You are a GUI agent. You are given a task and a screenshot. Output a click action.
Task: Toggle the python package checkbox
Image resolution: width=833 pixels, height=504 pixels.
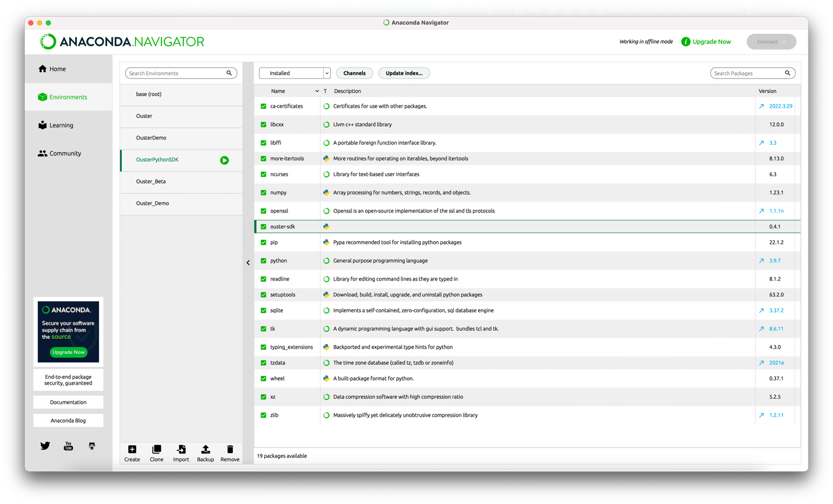point(263,261)
